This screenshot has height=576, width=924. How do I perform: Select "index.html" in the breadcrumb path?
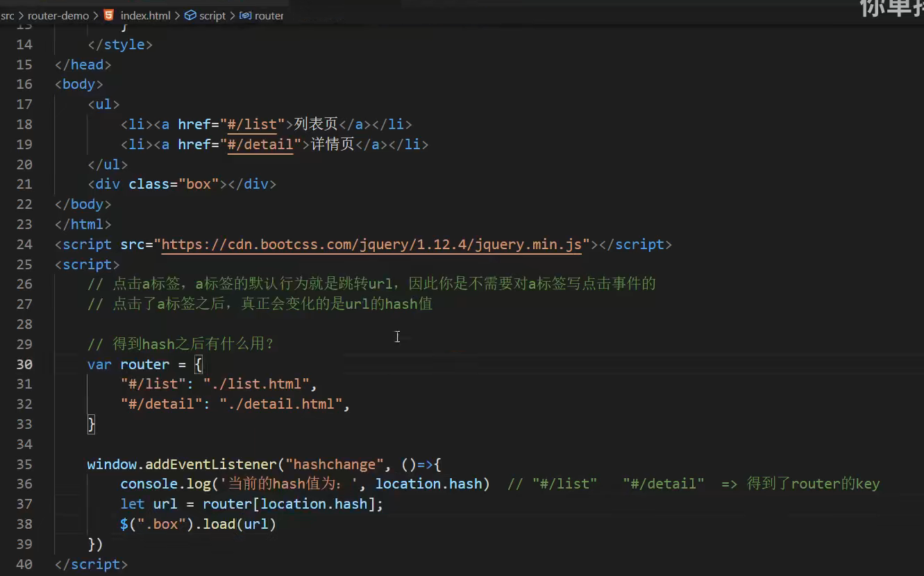pyautogui.click(x=146, y=15)
